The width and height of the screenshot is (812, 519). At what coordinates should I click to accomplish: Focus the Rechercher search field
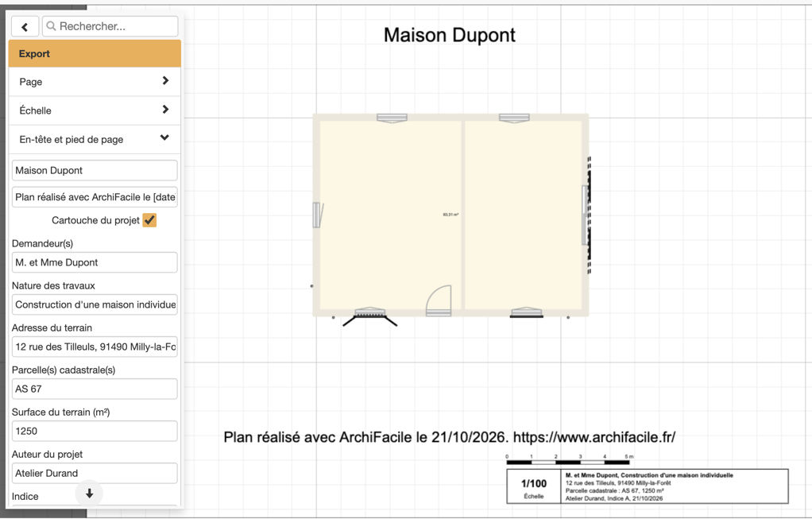(110, 26)
